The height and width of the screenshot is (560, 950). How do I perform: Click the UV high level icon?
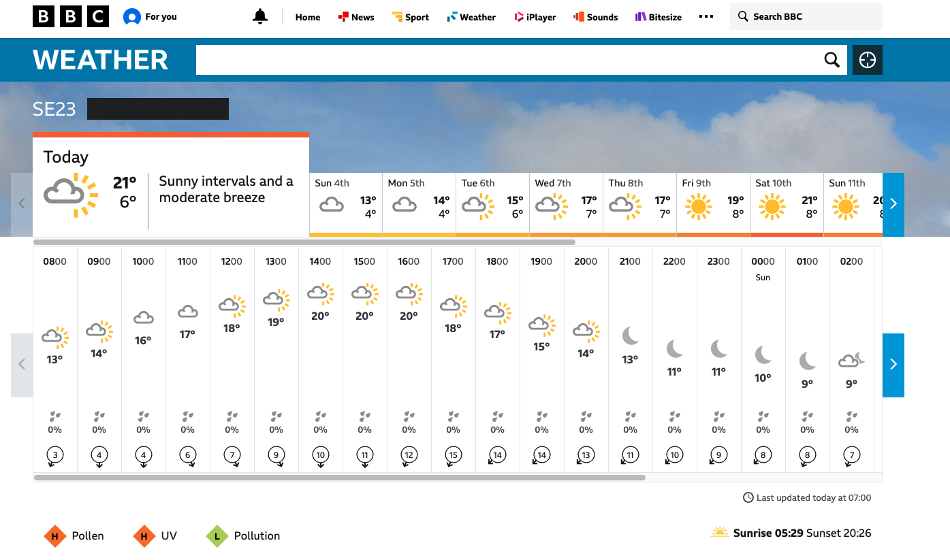pyautogui.click(x=144, y=536)
